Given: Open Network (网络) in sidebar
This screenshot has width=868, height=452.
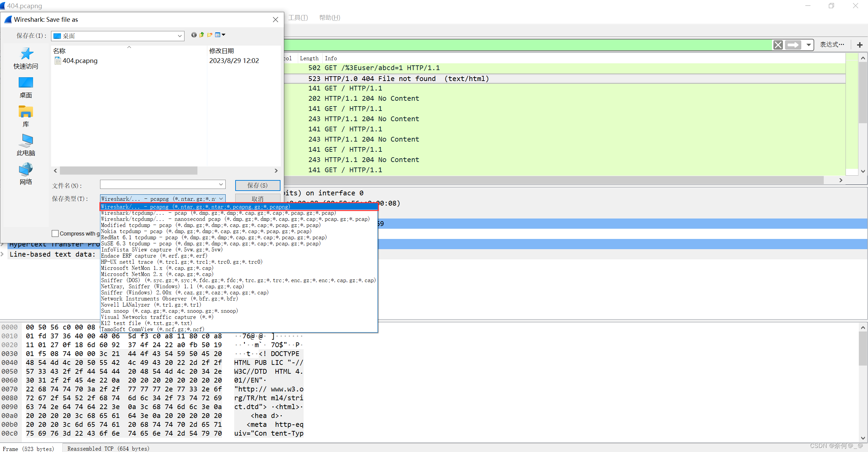Looking at the screenshot, I should coord(26,174).
